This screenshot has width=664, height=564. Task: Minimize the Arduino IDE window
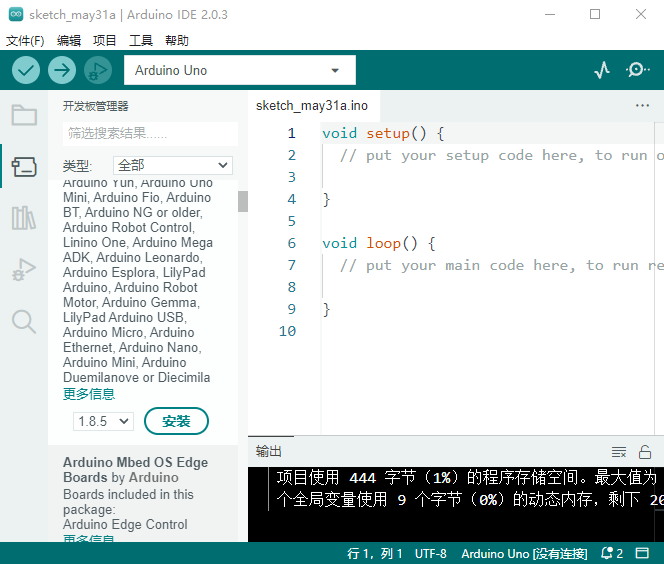coord(550,14)
